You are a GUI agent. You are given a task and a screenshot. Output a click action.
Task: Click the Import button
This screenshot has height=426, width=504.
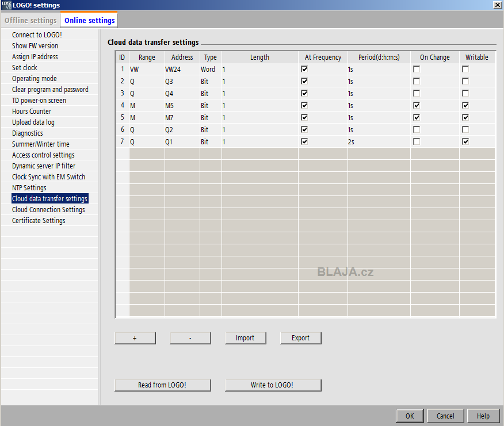245,338
